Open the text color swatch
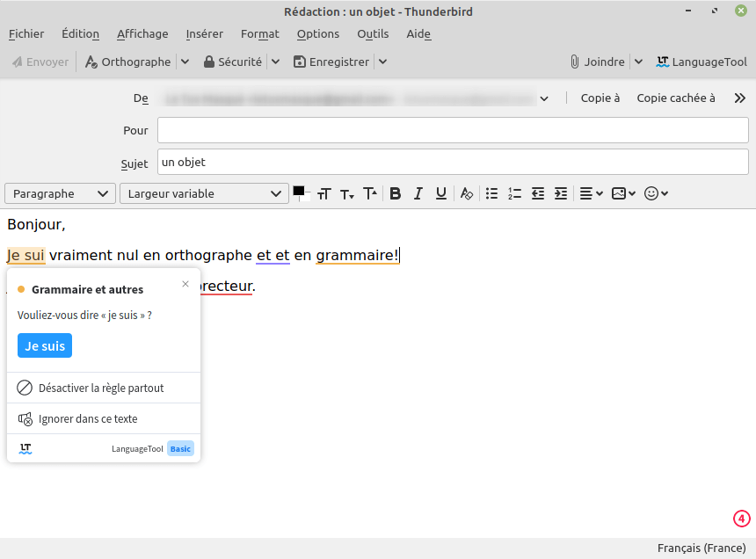Viewport: 756px width, 559px height. coord(299,192)
